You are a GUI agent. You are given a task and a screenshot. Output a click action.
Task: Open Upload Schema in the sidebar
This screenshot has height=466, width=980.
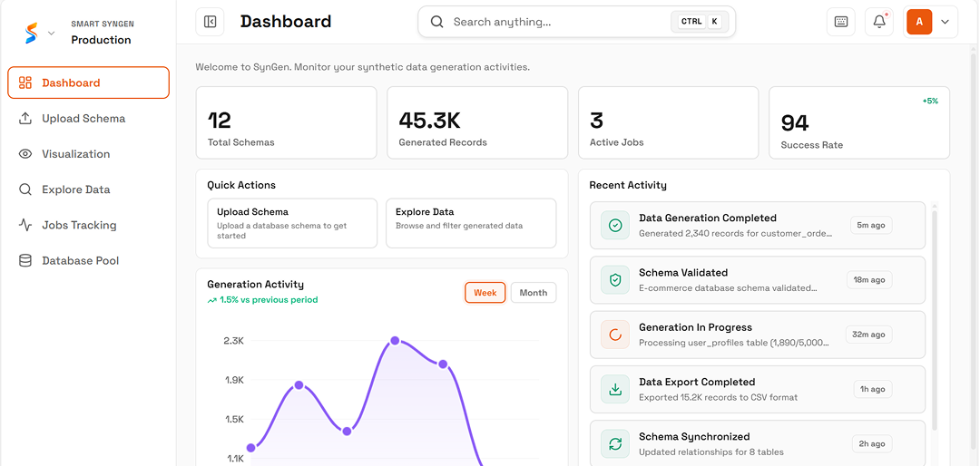point(88,118)
